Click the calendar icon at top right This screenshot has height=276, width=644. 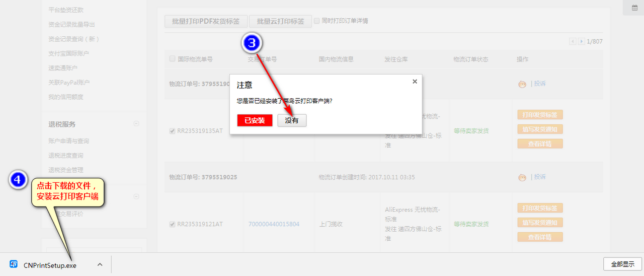(x=634, y=8)
